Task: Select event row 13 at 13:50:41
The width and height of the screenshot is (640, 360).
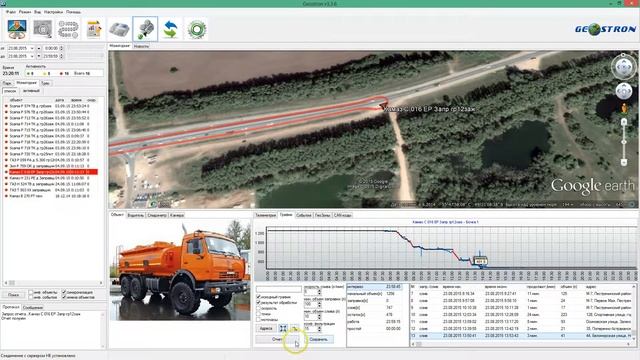Action: 521,336
